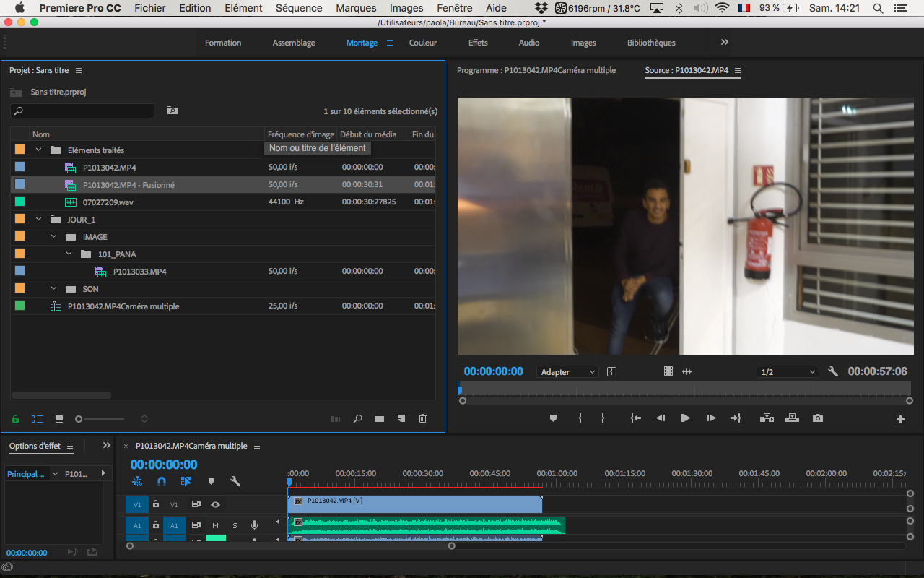Collapse the SON bin
Viewport: 924px width, 578px height.
pos(54,289)
